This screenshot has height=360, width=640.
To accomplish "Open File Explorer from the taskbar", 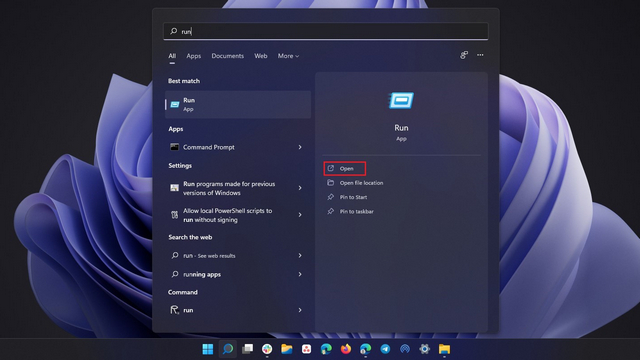I will point(287,349).
